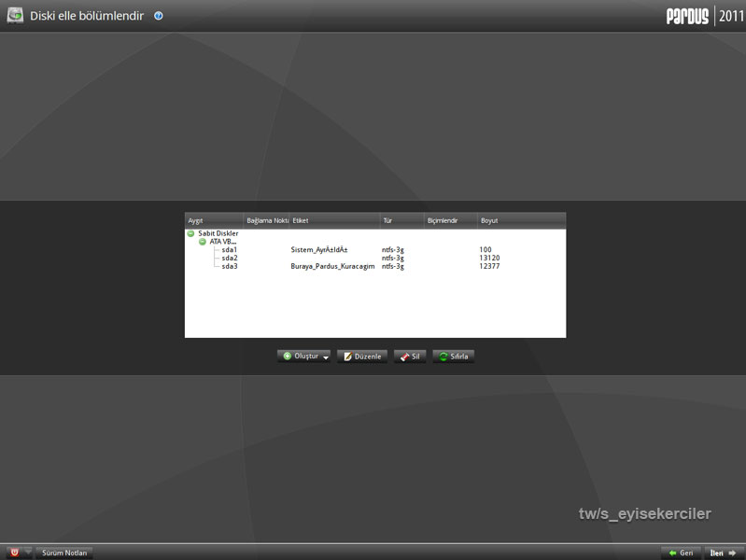Click the ATA VB... disk label
This screenshot has height=560, width=746.
pyautogui.click(x=222, y=242)
